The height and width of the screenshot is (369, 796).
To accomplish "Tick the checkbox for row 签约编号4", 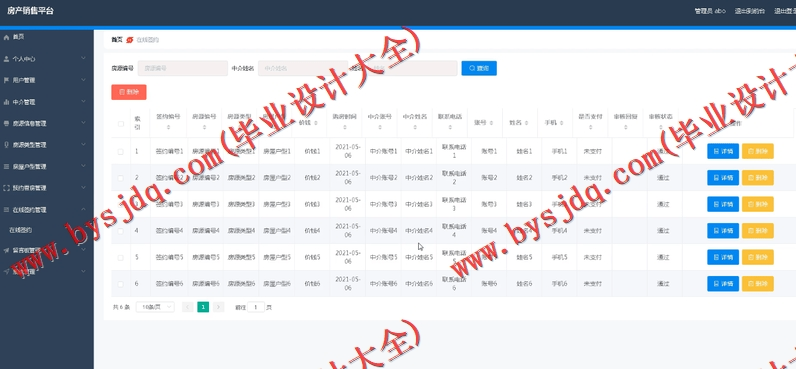I will pos(121,231).
